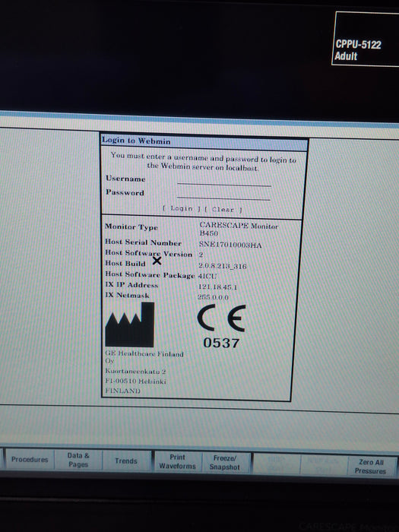The width and height of the screenshot is (399, 532).
Task: Select IP address 121.18.45.1
Action: [218, 287]
